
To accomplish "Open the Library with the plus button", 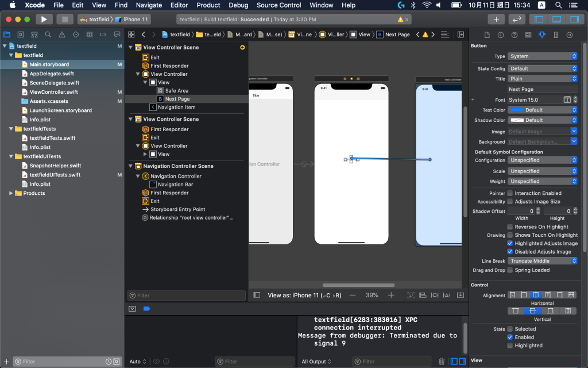I will pos(496,19).
